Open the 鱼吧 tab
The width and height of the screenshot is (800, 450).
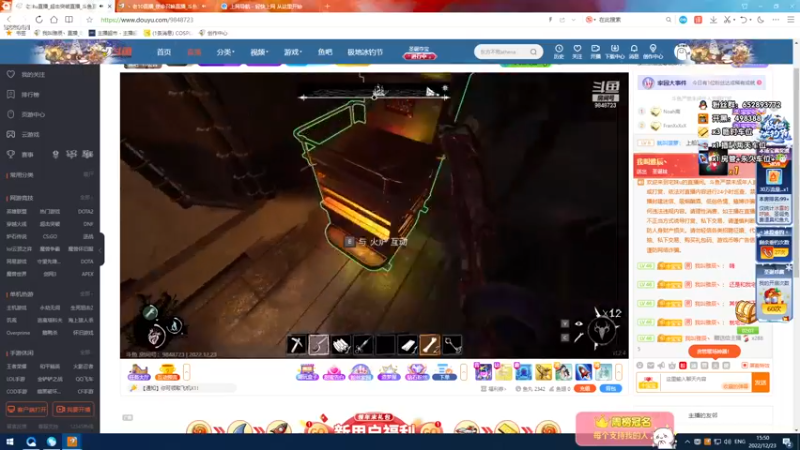click(x=325, y=52)
